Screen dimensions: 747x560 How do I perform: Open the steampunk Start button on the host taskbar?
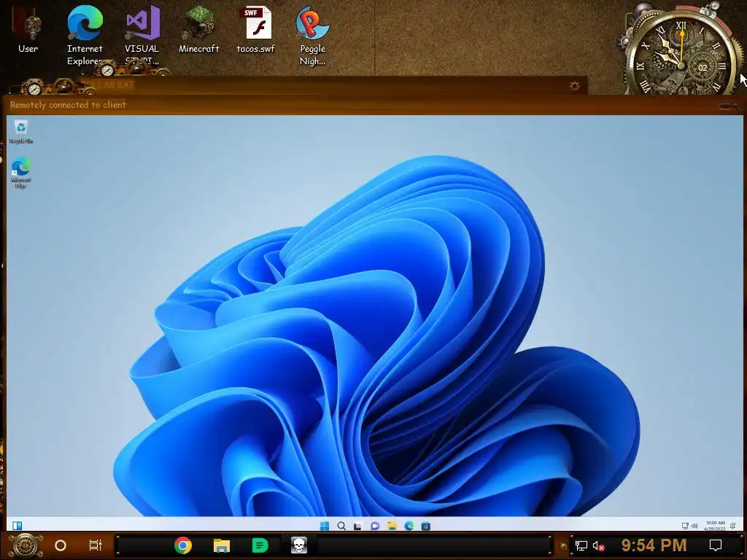(x=26, y=545)
